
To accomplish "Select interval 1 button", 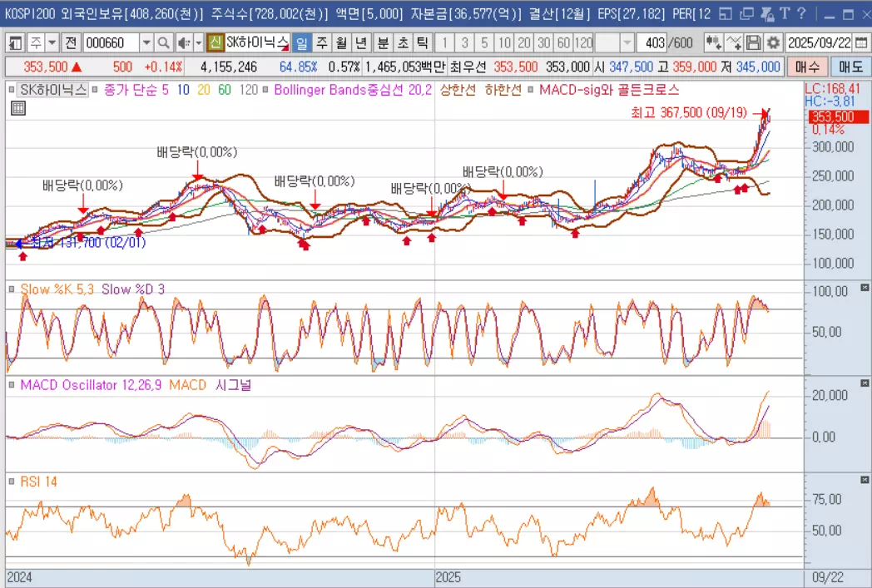I will [445, 42].
